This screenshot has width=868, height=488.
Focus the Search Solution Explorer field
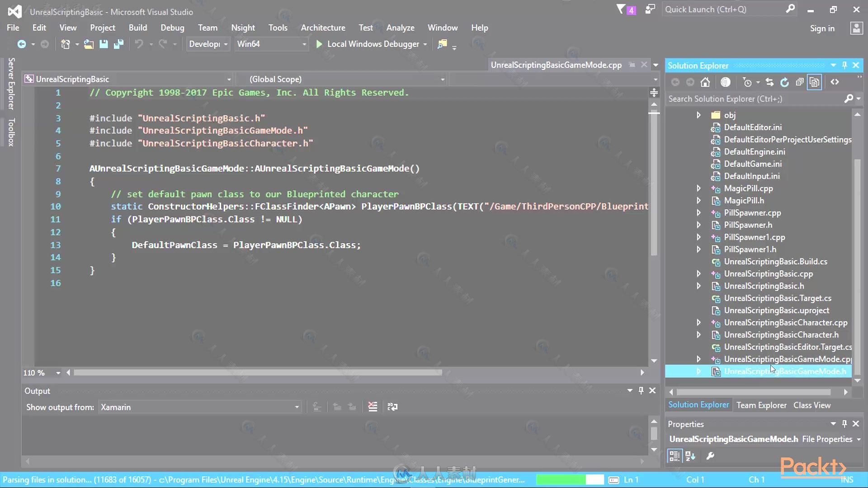755,99
